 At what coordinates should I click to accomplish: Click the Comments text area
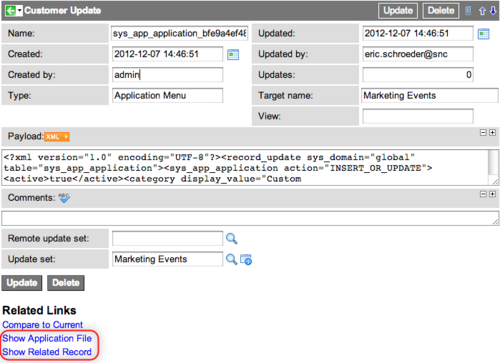click(x=250, y=218)
